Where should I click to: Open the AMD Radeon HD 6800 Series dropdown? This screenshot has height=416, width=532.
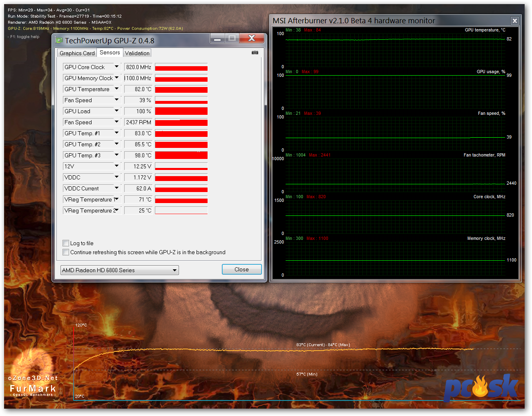120,270
